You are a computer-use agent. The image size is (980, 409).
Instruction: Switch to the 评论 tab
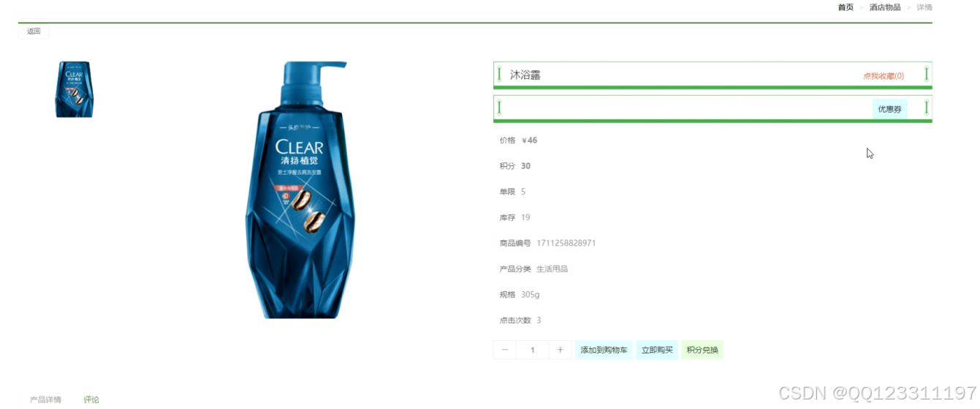tap(91, 399)
